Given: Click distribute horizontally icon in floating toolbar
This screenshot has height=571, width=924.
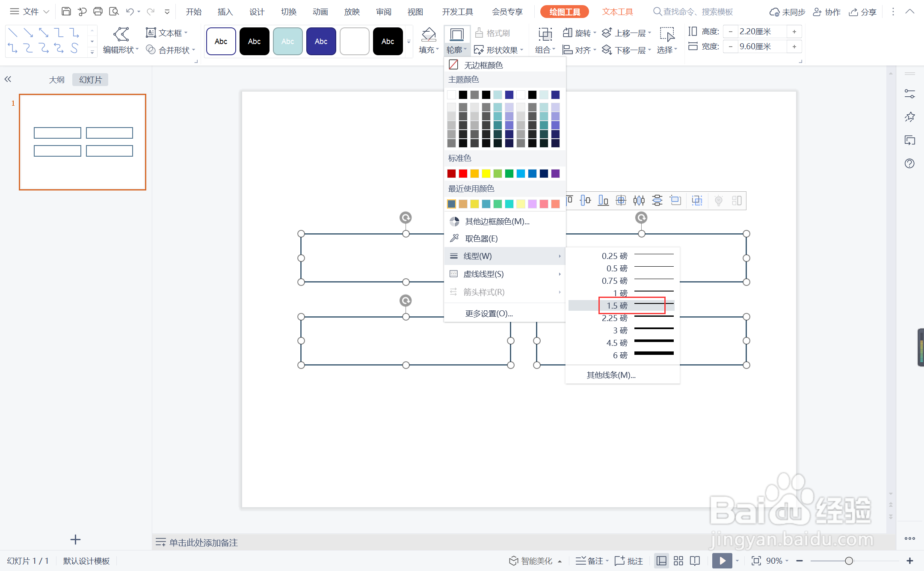Looking at the screenshot, I should [639, 200].
